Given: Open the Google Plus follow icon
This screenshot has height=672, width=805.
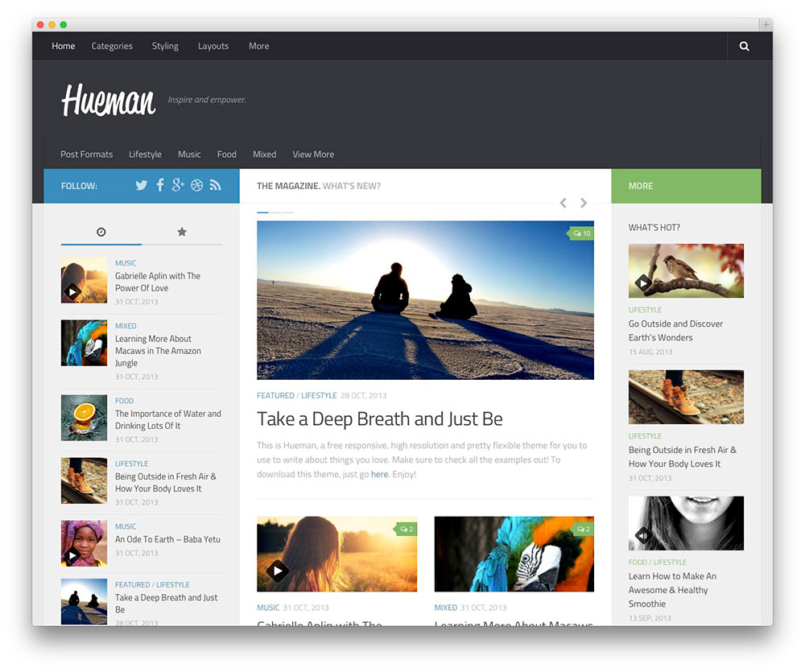Looking at the screenshot, I should pyautogui.click(x=178, y=186).
